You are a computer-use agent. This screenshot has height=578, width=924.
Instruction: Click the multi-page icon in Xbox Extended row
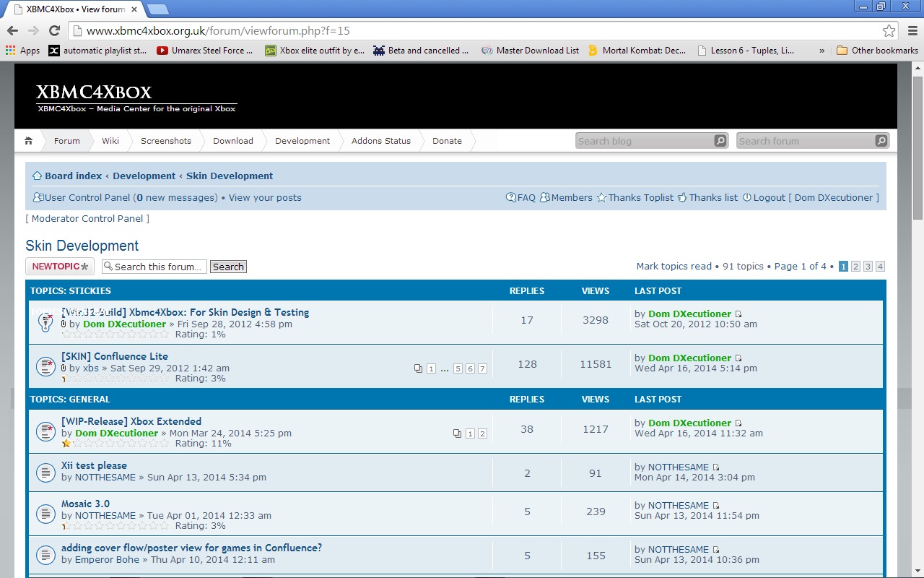[457, 433]
